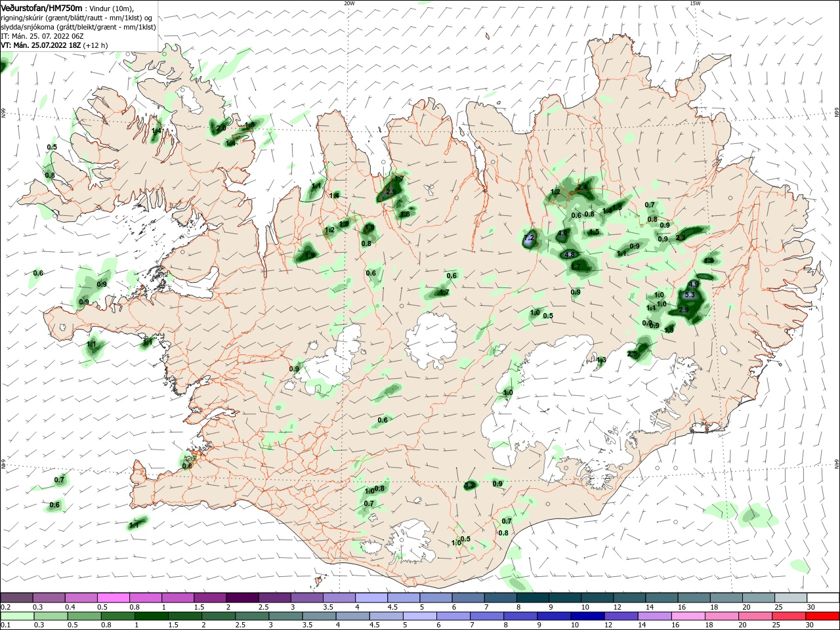Click the 2.3 precipitation value on the map
Image resolution: width=840 pixels, height=630 pixels.
point(681,238)
